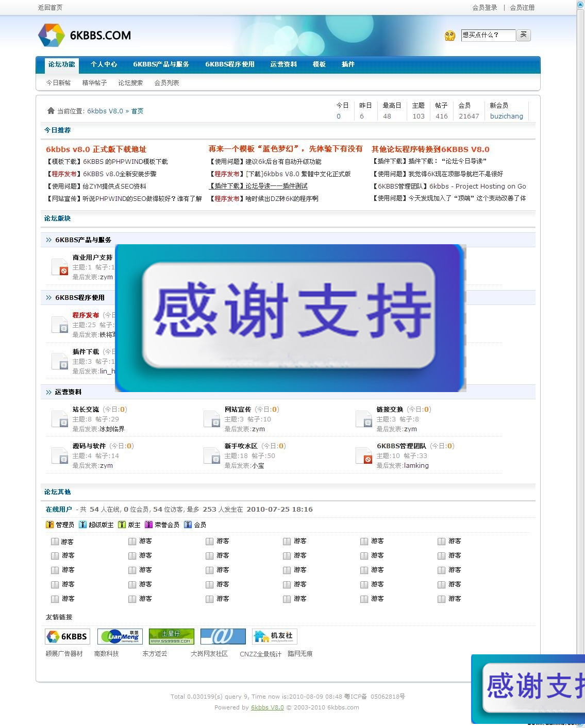585x728 pixels.
Task: Open the 机友社 banner
Action: tap(275, 636)
